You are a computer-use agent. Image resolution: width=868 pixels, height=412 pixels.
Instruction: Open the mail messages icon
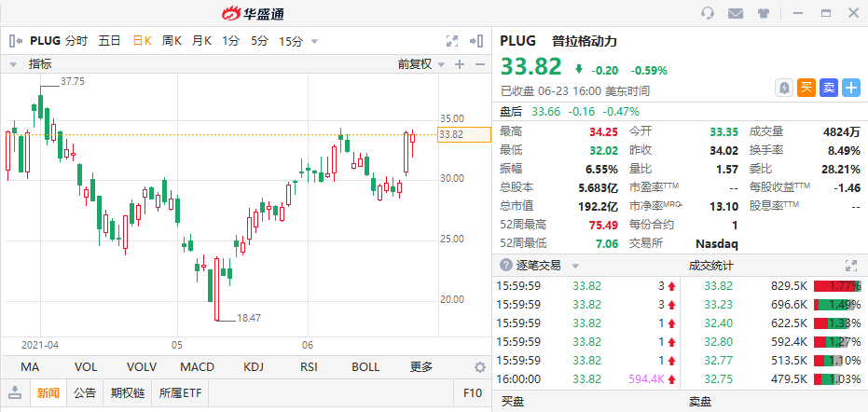coord(735,13)
